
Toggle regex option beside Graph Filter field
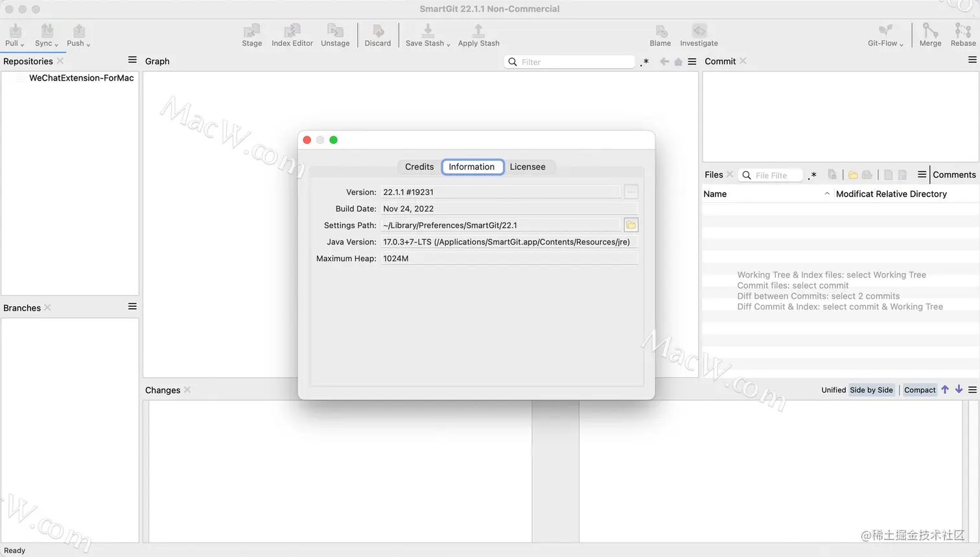click(x=644, y=62)
